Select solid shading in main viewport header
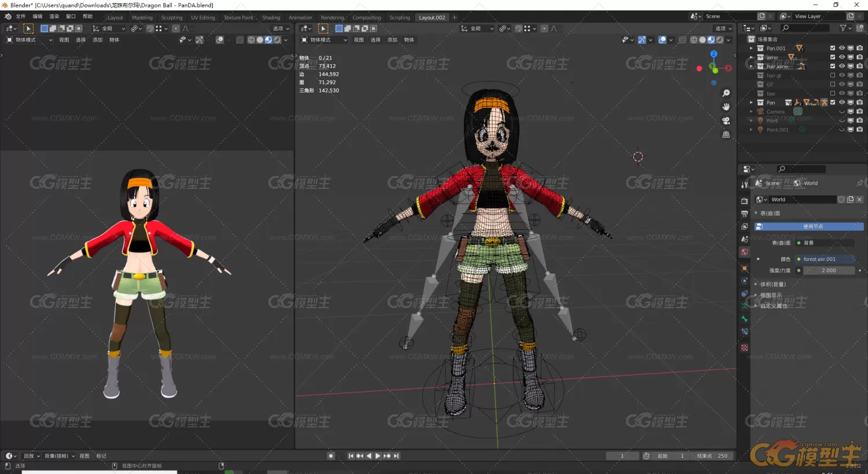The width and height of the screenshot is (868, 474). tap(702, 40)
